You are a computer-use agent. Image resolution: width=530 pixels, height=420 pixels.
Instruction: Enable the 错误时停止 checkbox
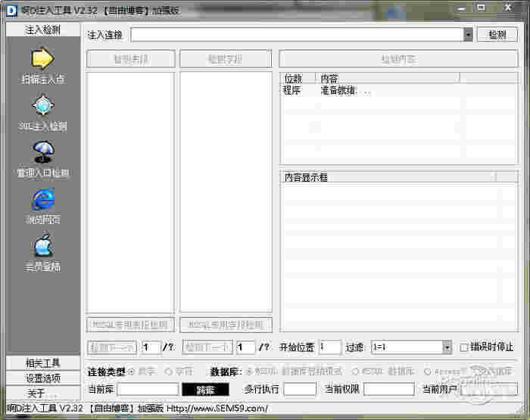tap(464, 347)
